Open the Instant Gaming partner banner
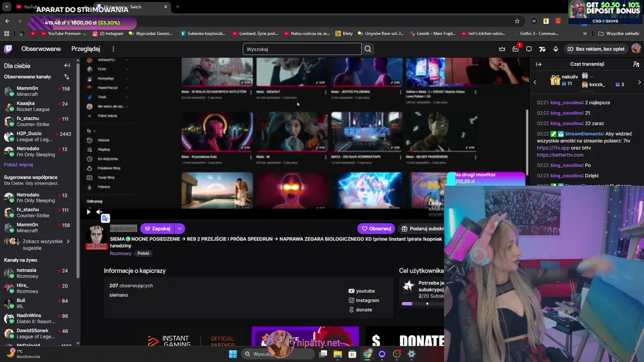The image size is (644, 362). pos(191,341)
